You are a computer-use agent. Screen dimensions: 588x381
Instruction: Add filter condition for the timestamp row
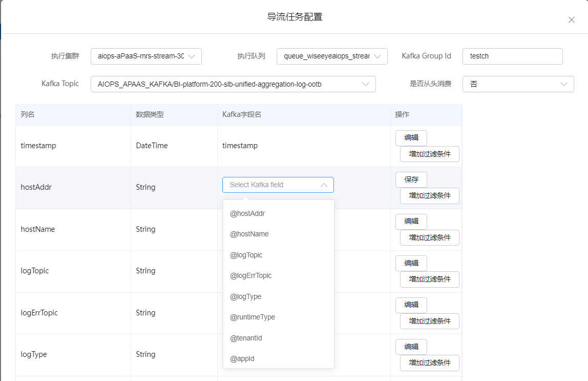(x=429, y=154)
